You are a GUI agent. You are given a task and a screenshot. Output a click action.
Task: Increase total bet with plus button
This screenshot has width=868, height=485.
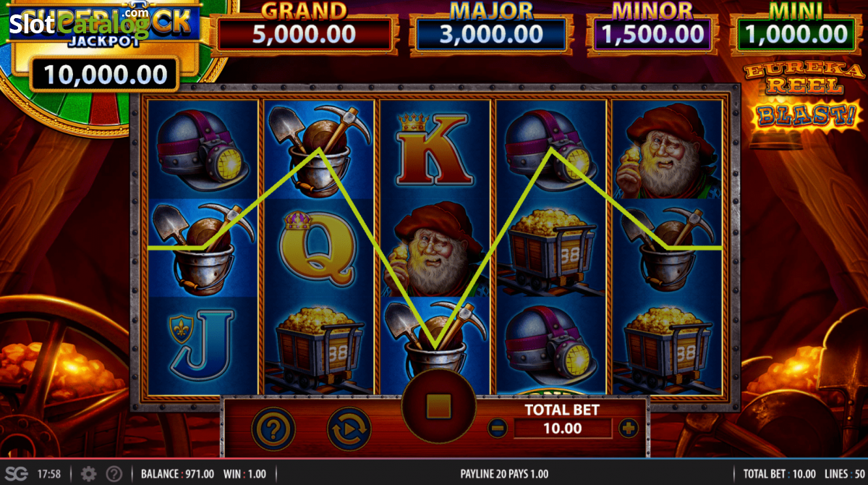[629, 429]
